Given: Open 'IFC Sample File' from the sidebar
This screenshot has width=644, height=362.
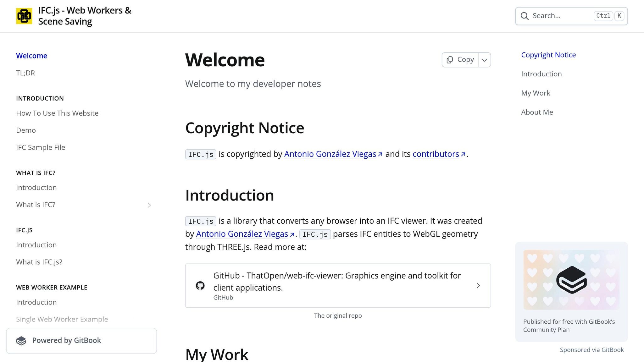Looking at the screenshot, I should click(41, 147).
